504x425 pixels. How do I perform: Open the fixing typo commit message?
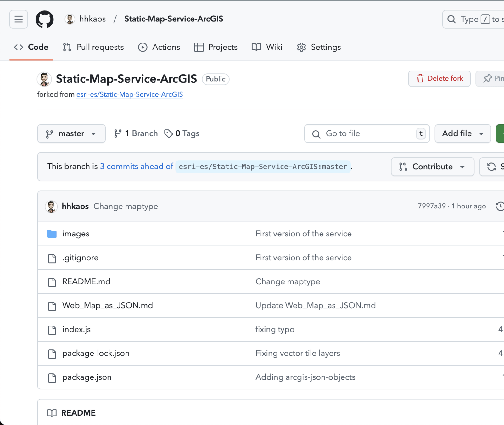tap(275, 329)
